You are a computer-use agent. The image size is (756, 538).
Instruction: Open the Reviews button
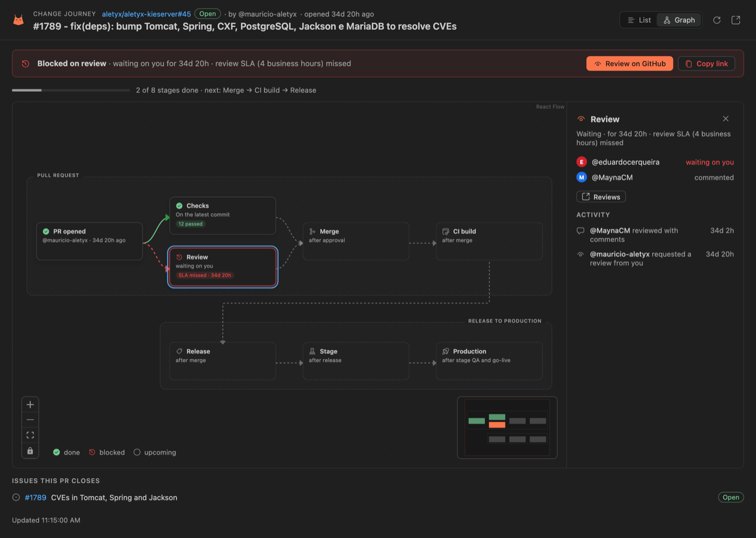[601, 197]
